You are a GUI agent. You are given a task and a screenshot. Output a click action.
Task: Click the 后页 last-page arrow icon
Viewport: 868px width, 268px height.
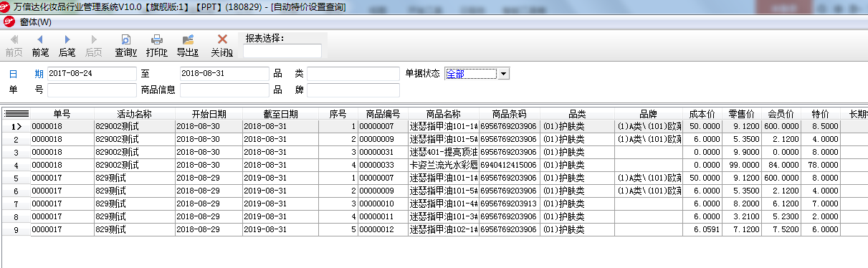click(94, 39)
